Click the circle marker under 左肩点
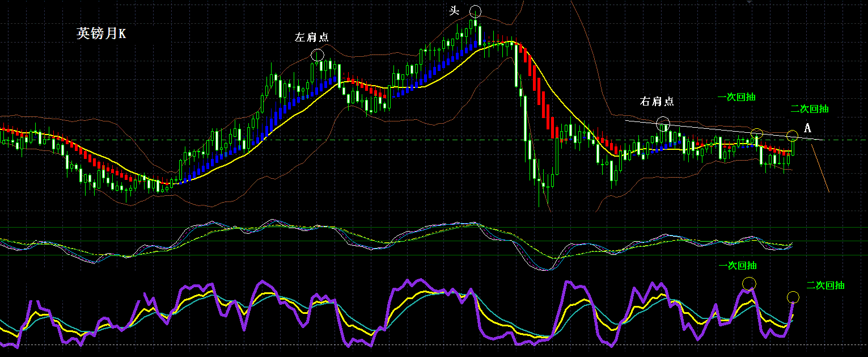This screenshot has height=357, width=868. 318,55
